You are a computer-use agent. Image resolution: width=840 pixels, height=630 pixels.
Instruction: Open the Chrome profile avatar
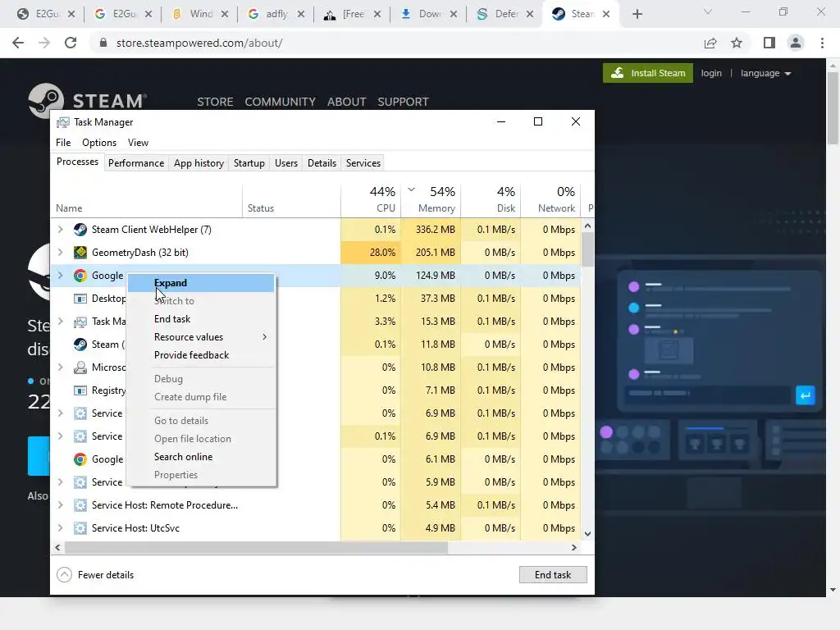(x=796, y=43)
